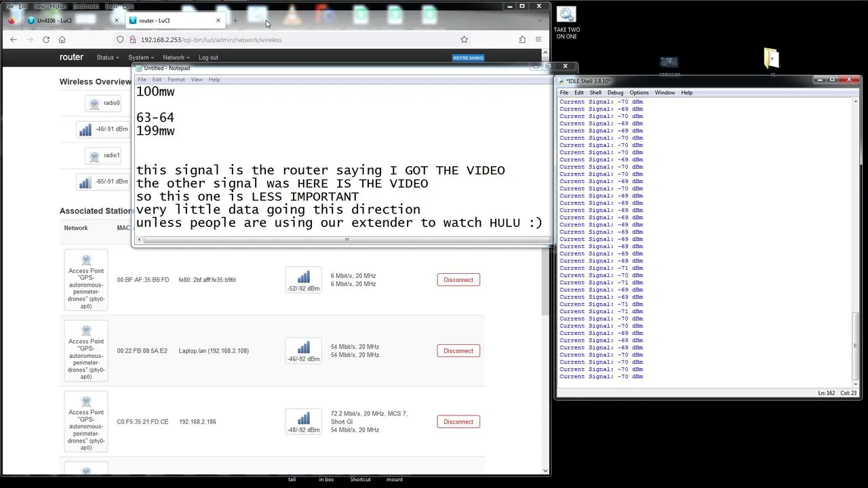Expand the Status dropdown in LuCI
868x488 pixels.
107,58
